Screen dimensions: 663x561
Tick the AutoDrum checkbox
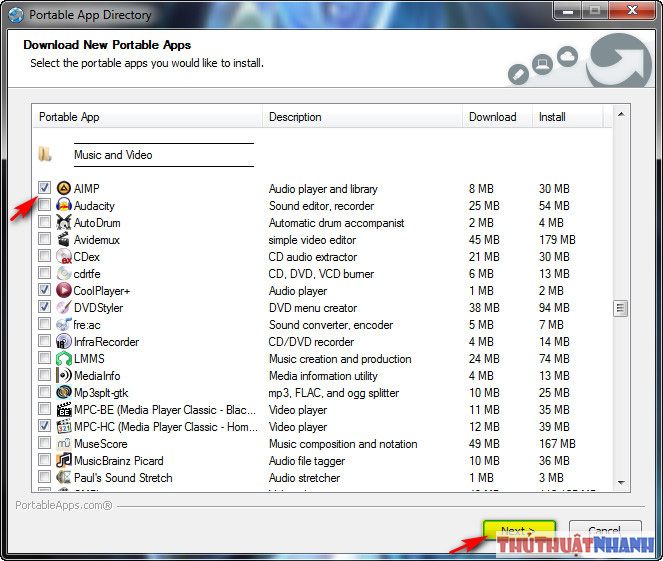pos(44,222)
